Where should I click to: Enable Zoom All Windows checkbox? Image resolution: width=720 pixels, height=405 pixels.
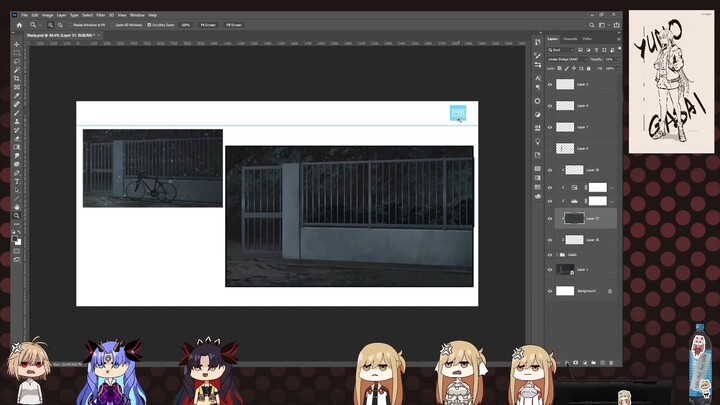pos(114,24)
